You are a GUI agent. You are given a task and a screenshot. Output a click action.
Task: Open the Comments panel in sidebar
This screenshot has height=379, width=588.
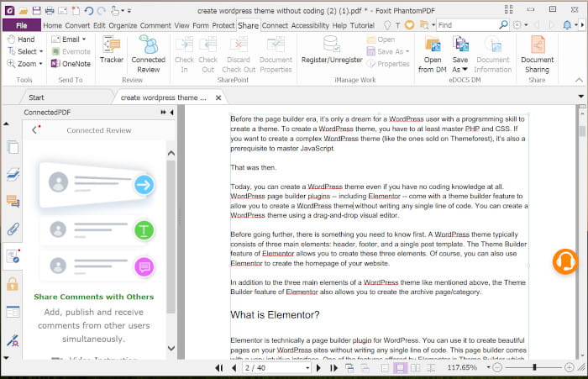click(13, 201)
